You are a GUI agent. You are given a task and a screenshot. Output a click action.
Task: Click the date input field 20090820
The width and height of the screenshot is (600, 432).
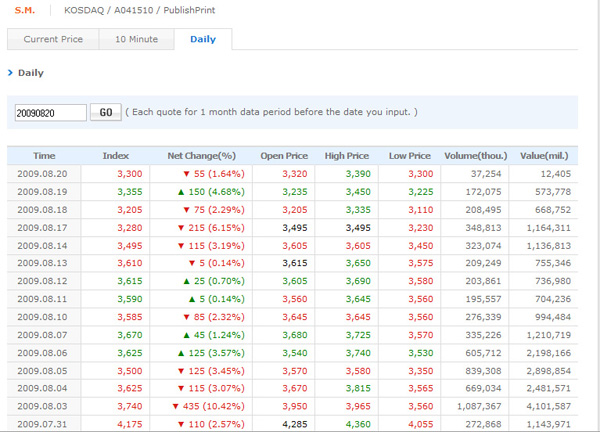pyautogui.click(x=51, y=112)
